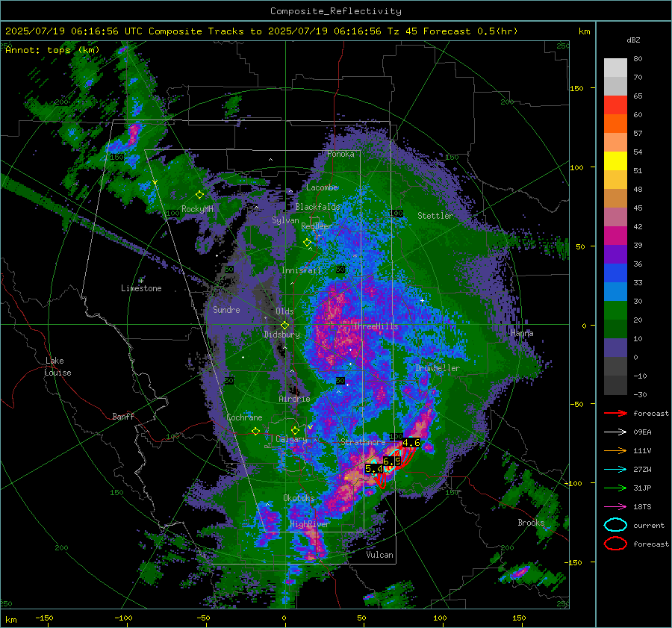Click the Airdrie label
This screenshot has height=628, width=672.
(294, 399)
